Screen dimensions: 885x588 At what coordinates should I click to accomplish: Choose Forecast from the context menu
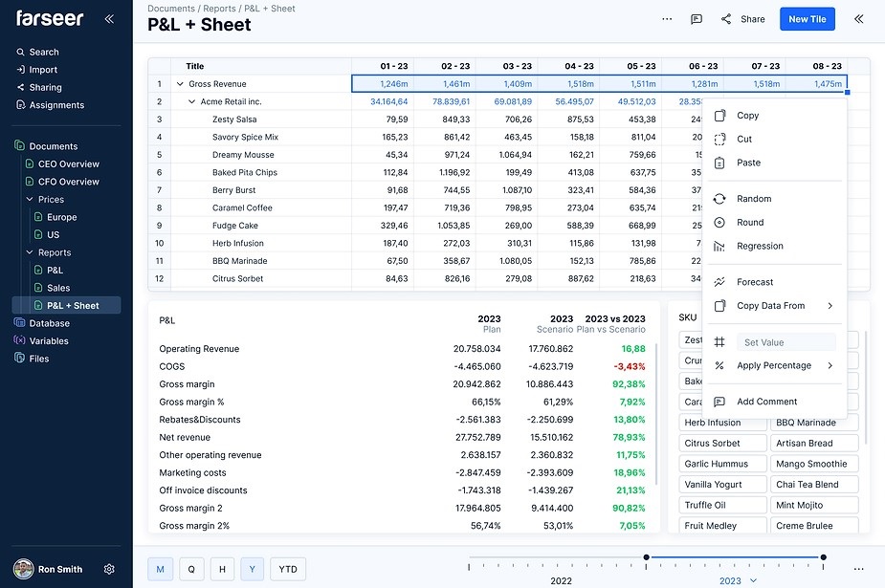point(774,282)
